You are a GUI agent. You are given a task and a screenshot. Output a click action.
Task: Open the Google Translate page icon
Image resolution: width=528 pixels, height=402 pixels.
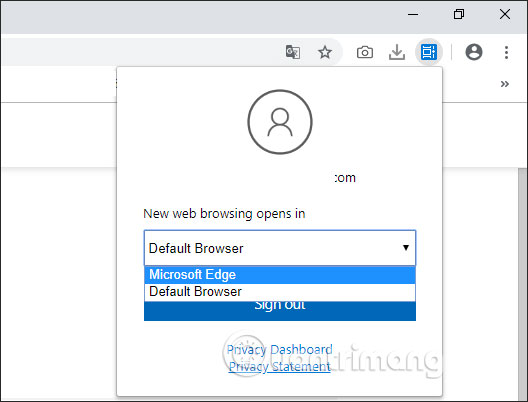pyautogui.click(x=293, y=52)
